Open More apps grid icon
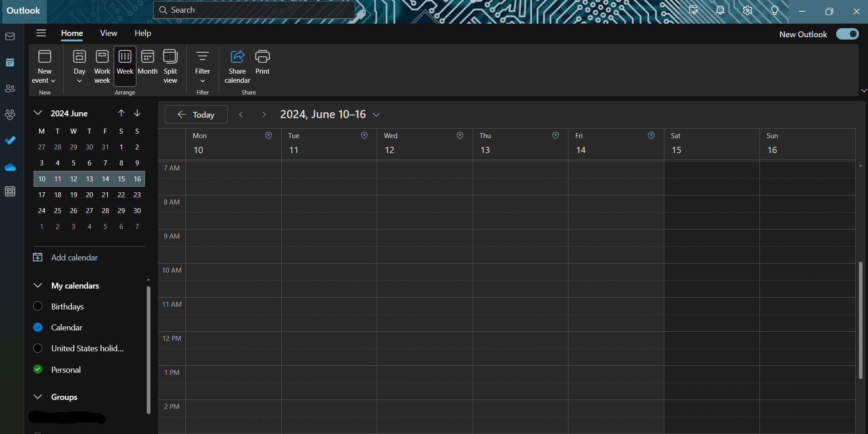 [x=10, y=191]
